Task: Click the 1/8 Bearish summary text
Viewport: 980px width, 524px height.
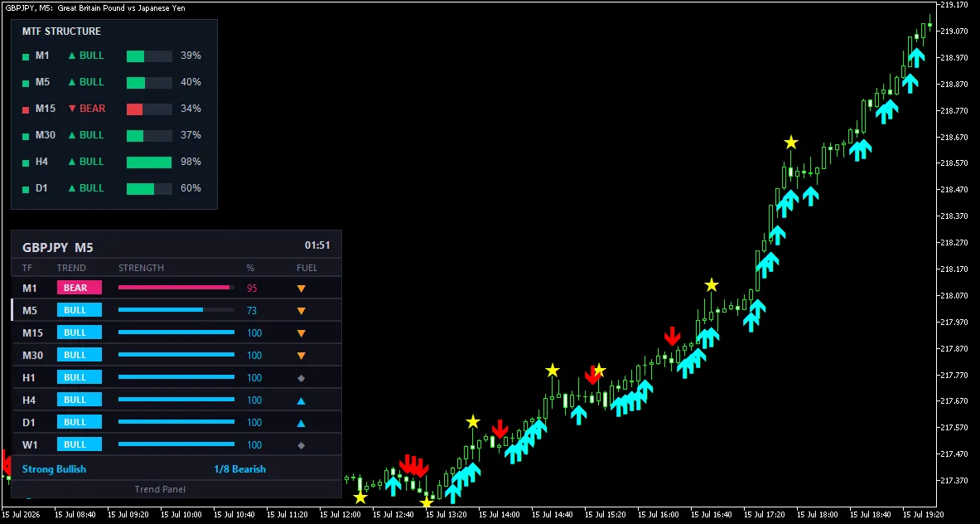Action: click(x=239, y=469)
